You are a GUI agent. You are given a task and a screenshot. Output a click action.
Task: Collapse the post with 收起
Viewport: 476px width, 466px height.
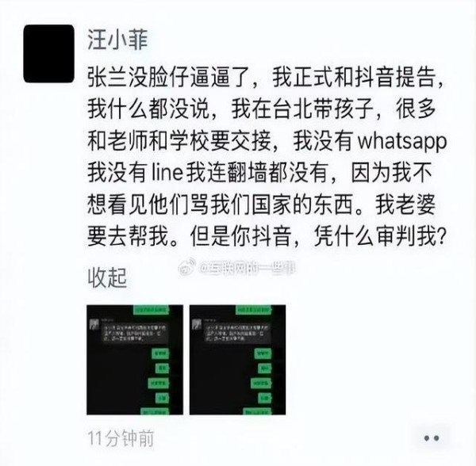(107, 278)
